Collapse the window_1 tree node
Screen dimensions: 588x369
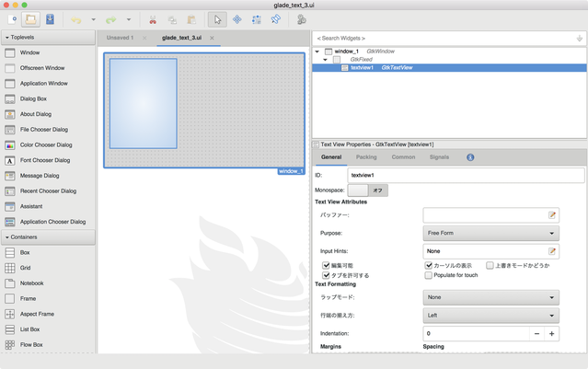(x=317, y=52)
